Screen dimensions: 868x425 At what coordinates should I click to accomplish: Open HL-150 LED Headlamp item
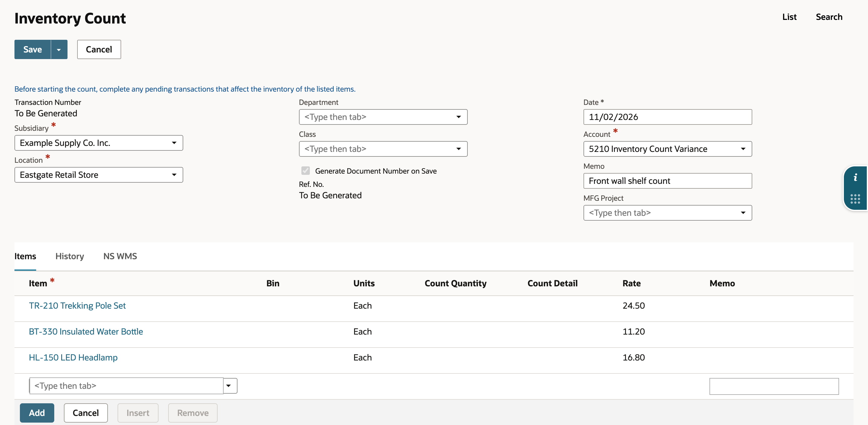73,357
